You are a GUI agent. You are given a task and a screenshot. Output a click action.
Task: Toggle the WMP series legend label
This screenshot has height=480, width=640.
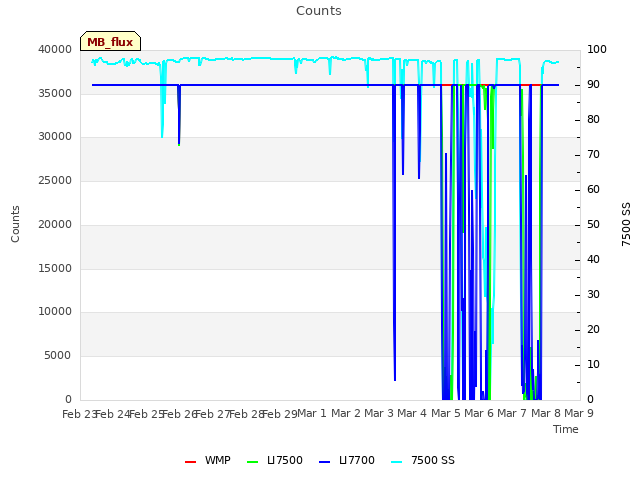click(x=218, y=460)
